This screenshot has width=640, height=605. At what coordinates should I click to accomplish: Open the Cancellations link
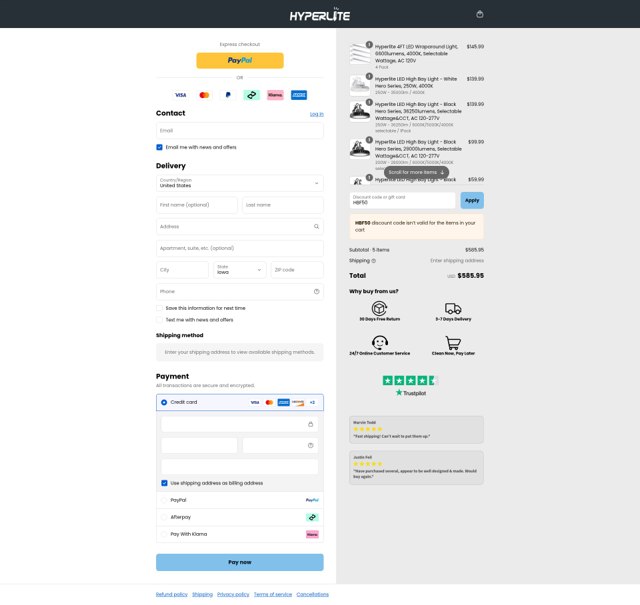pyautogui.click(x=312, y=594)
